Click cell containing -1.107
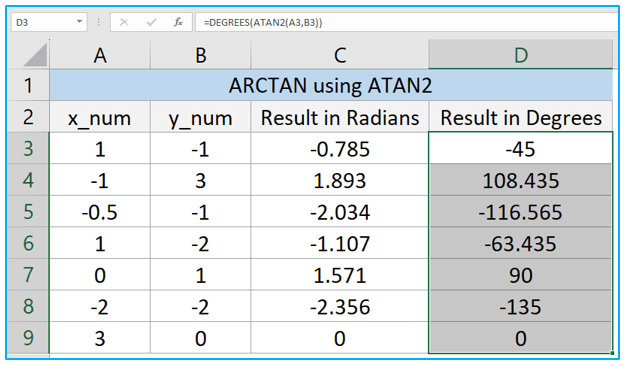 point(340,243)
